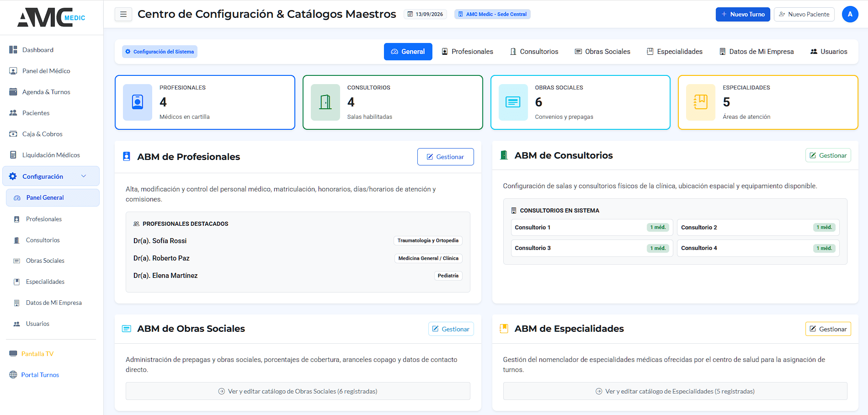Click Gestionar in ABM de Obras Sociales

click(451, 329)
